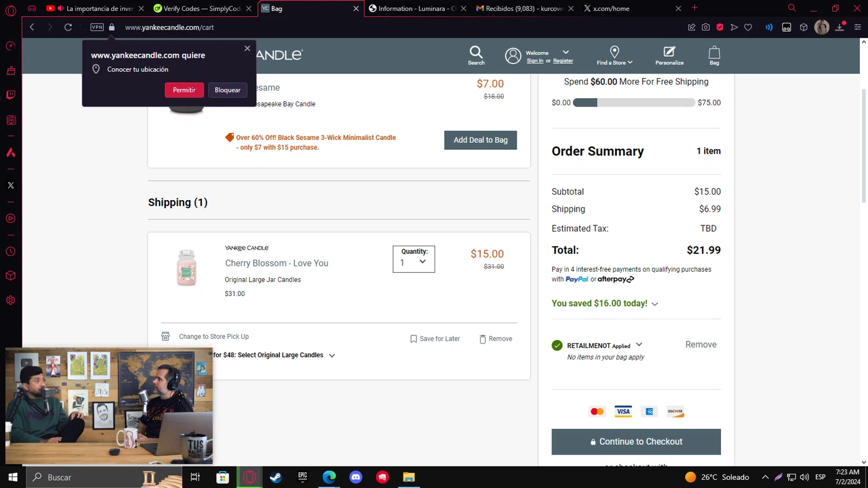Click the green RETAILMENOT applied checkmark
The height and width of the screenshot is (488, 868).
pos(557,345)
